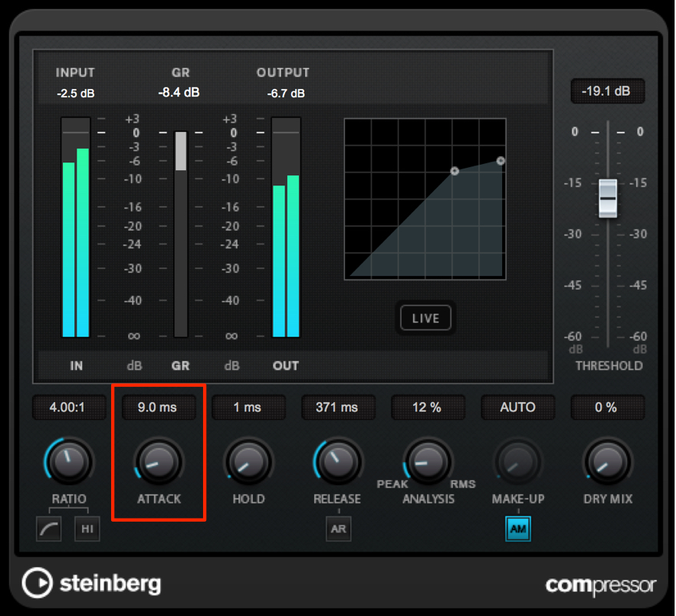This screenshot has height=616, width=676.
Task: Click the output level meter
Action: tap(286, 228)
